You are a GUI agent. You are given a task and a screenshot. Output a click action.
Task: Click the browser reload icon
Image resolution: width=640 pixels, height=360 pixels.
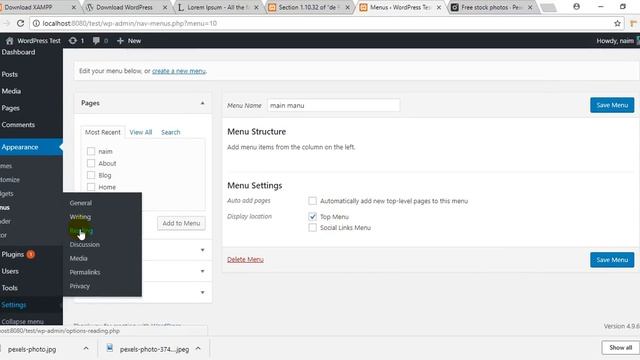coord(20,23)
